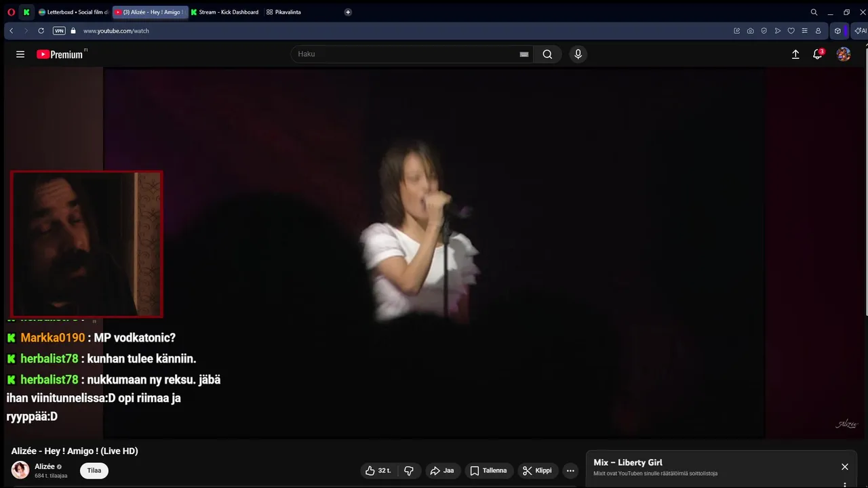Open Mix playlist options menu
Screen dimensions: 868x488
click(x=845, y=485)
